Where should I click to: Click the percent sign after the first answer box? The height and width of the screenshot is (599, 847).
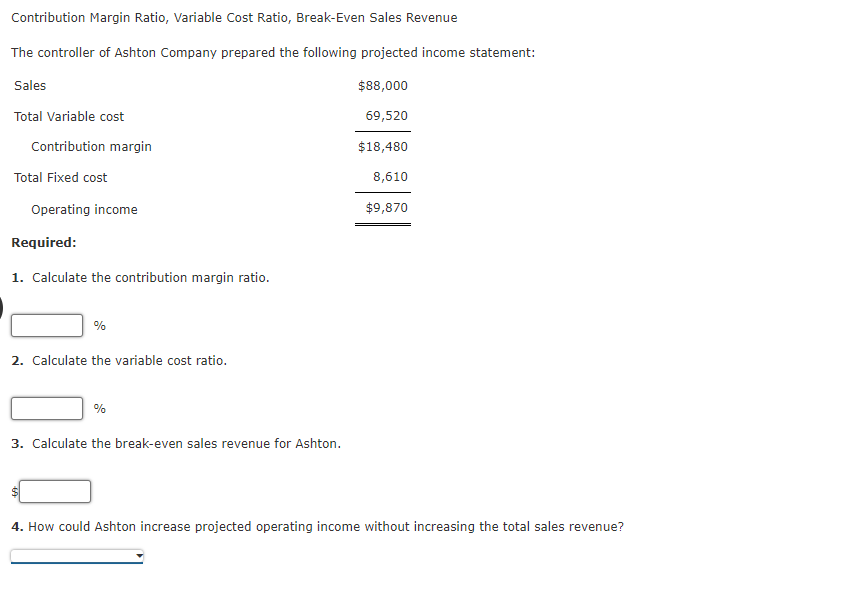point(98,324)
